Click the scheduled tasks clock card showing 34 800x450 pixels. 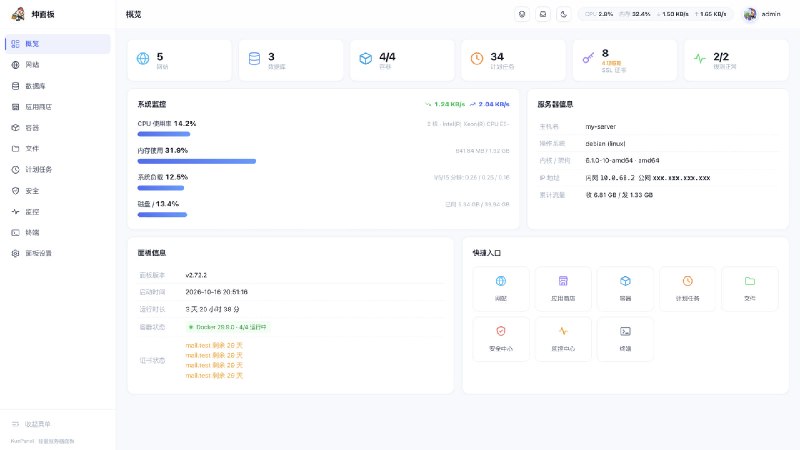513,60
